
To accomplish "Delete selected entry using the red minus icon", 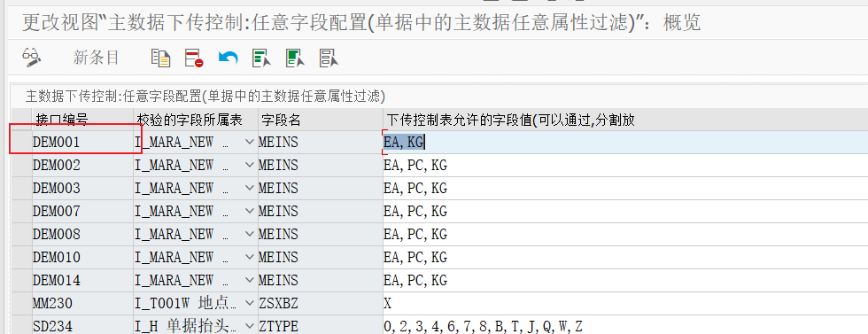I will click(194, 58).
